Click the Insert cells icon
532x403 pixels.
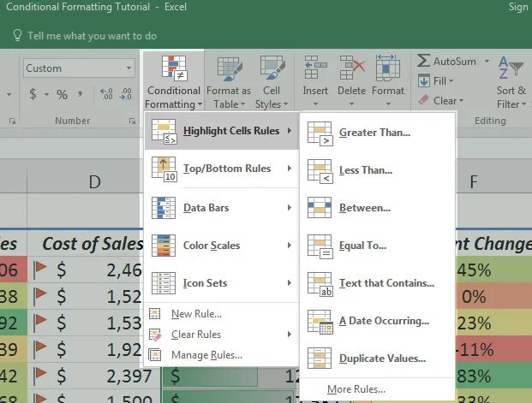(315, 67)
